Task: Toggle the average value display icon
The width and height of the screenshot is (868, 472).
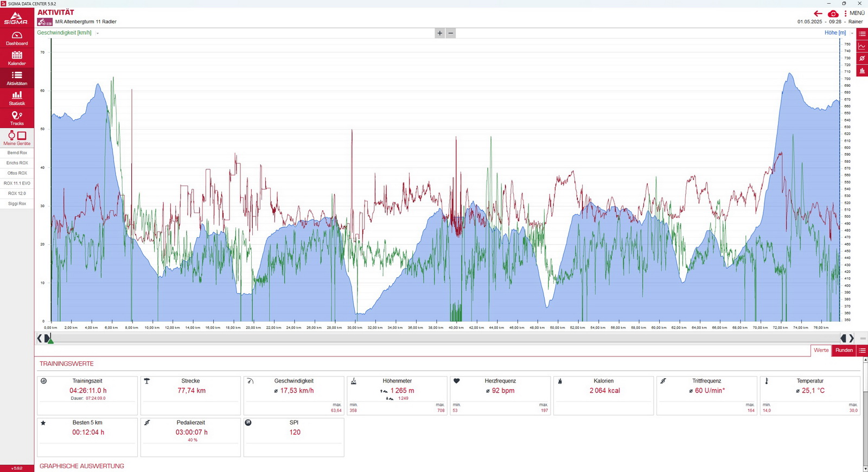Action: click(x=861, y=59)
